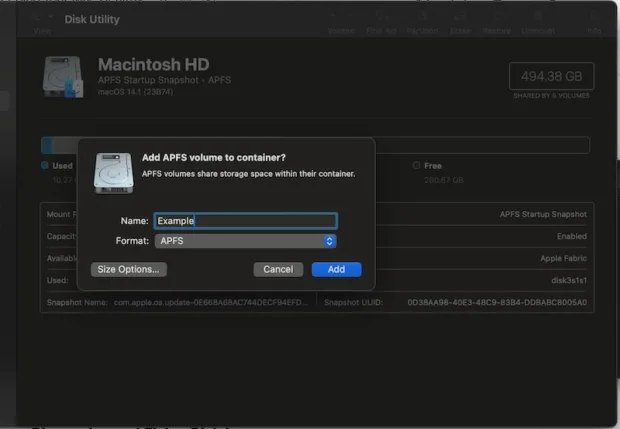Click the Unmount toolbar item
The height and width of the screenshot is (429, 620).
tap(538, 24)
